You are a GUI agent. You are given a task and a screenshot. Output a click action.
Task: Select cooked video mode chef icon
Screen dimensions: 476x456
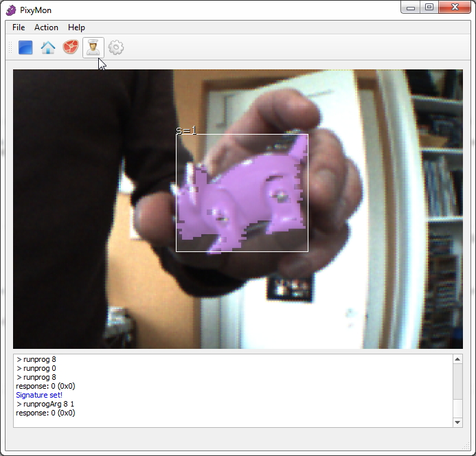click(x=93, y=48)
